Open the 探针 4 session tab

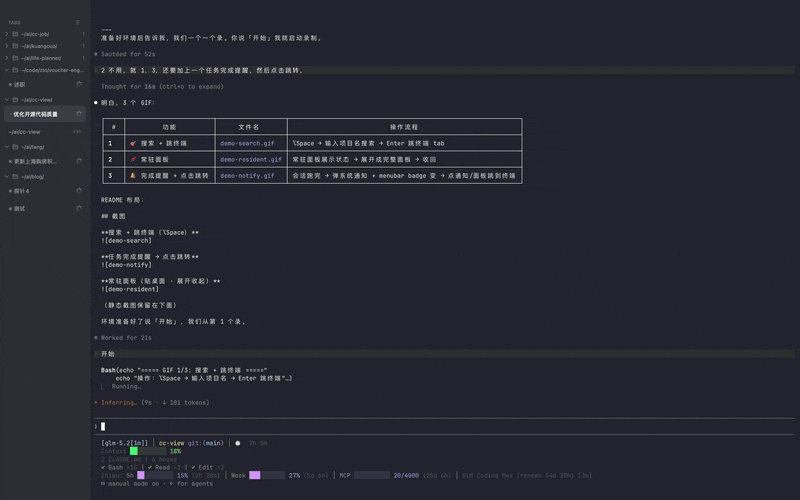[45, 191]
